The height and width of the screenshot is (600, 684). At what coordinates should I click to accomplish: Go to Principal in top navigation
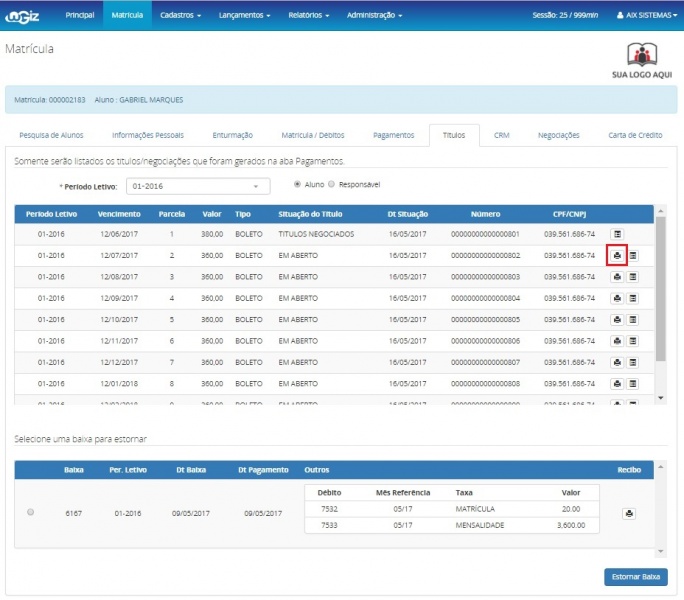[x=80, y=16]
